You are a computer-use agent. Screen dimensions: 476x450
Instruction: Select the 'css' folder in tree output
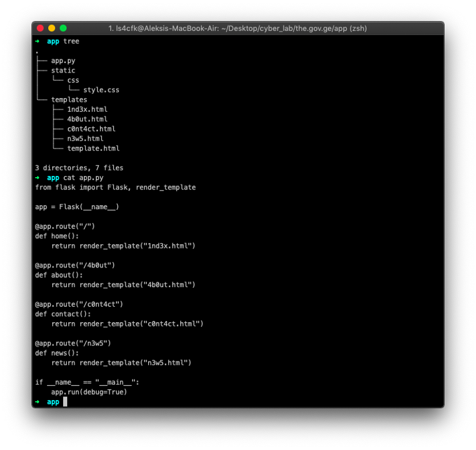tap(73, 80)
